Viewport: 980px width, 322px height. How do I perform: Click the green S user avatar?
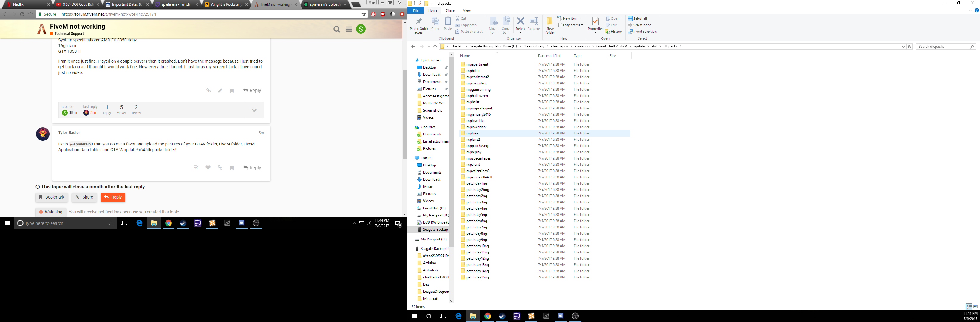361,29
